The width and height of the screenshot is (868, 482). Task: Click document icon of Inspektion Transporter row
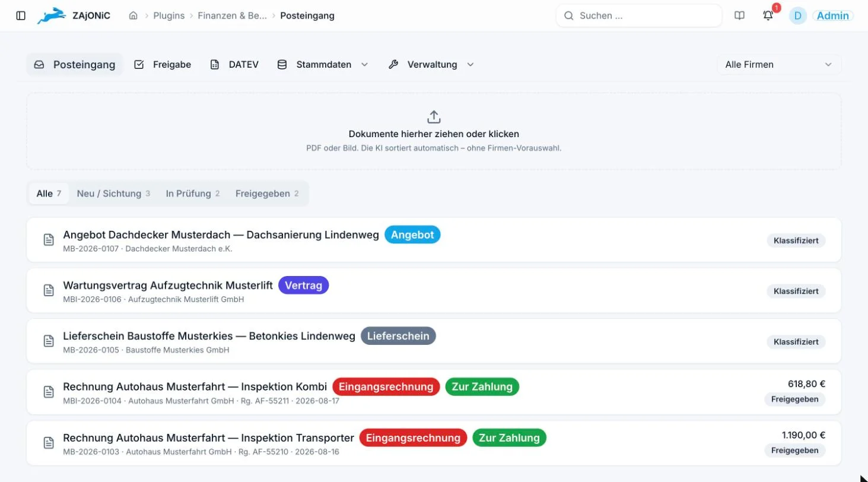pos(49,443)
